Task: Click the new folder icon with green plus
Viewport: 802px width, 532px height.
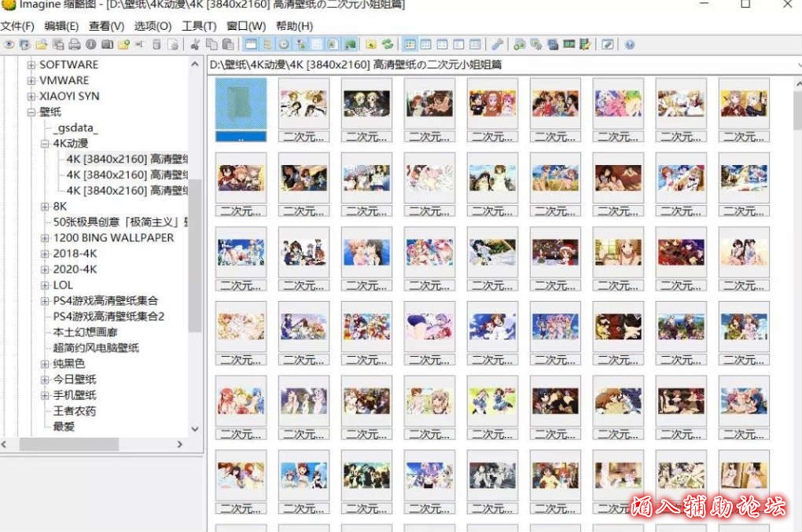Action: tap(123, 45)
